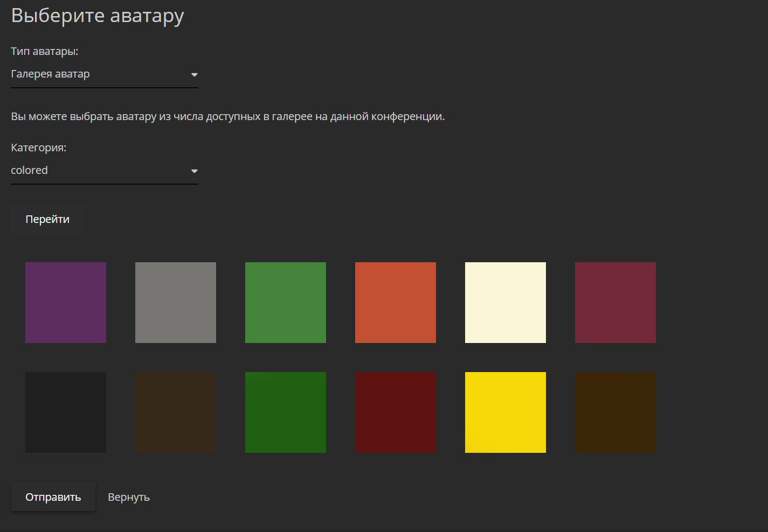Viewport: 768px width, 532px height.
Task: Choose the green avatar in the top row
Action: 286,302
